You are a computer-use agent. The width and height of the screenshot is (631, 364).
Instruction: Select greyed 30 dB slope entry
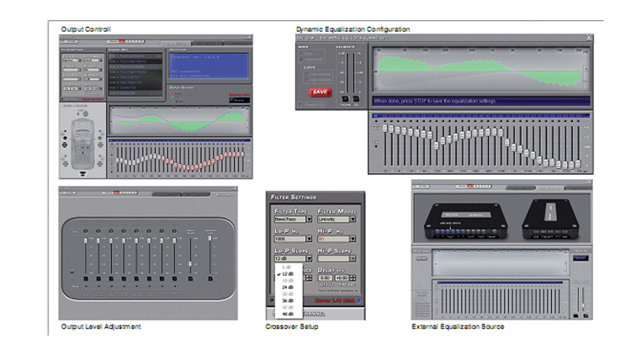click(x=288, y=294)
